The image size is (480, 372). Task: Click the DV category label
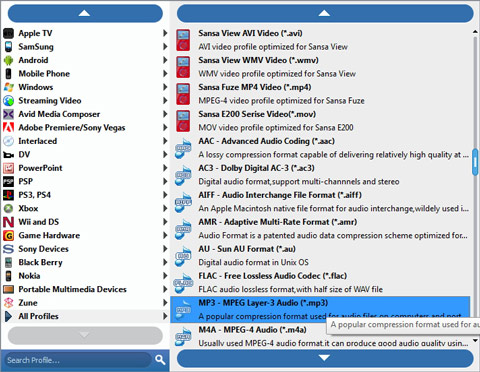click(24, 154)
